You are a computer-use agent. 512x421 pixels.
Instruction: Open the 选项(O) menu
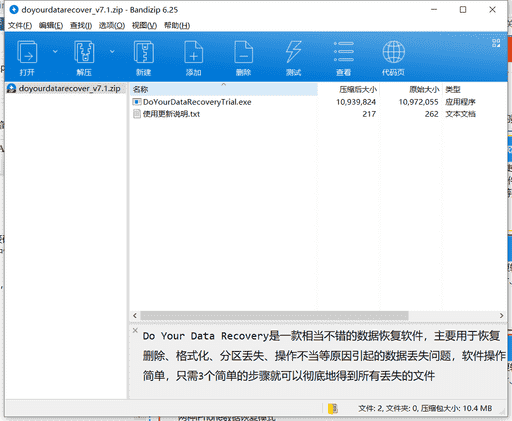[112, 26]
